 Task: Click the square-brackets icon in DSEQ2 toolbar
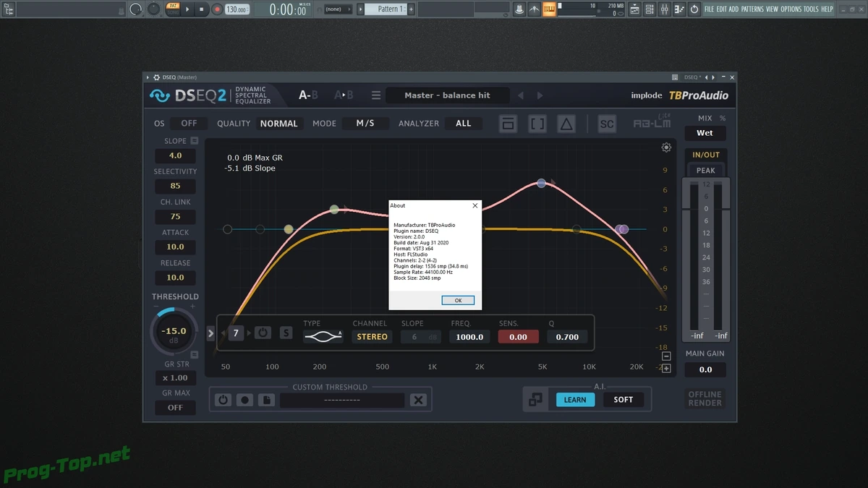click(537, 124)
